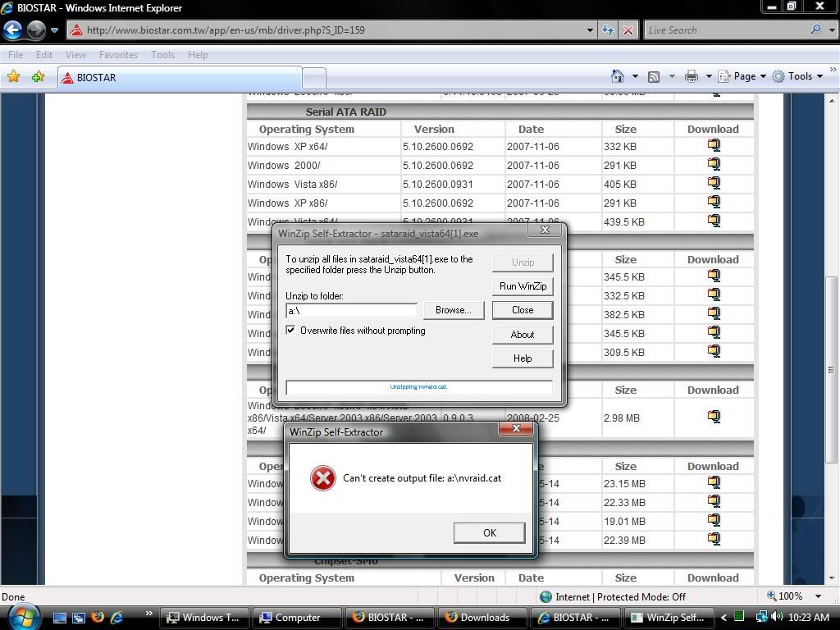Select the BIOSTAR browser tab

[180, 78]
